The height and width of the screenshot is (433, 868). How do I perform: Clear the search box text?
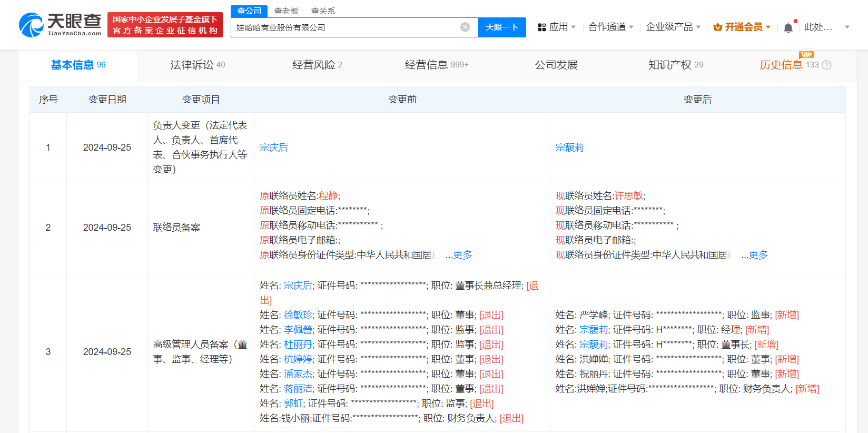point(465,27)
